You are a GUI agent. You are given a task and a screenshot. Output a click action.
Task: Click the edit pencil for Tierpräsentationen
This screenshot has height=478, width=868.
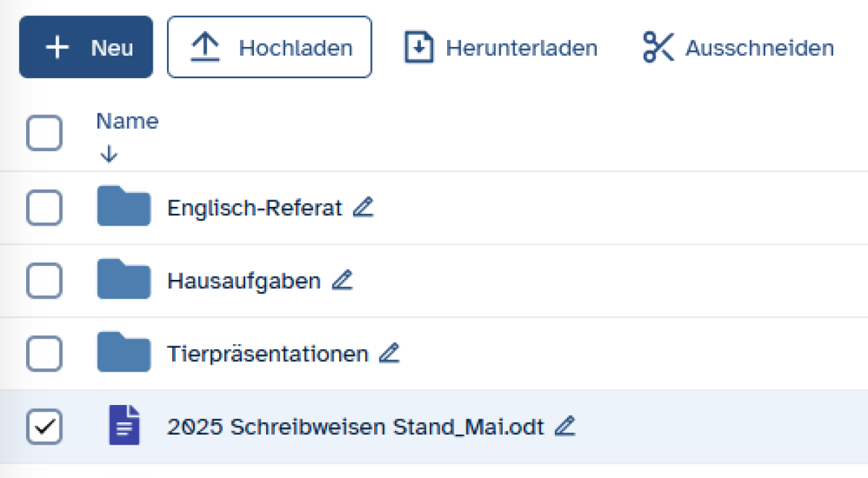389,354
